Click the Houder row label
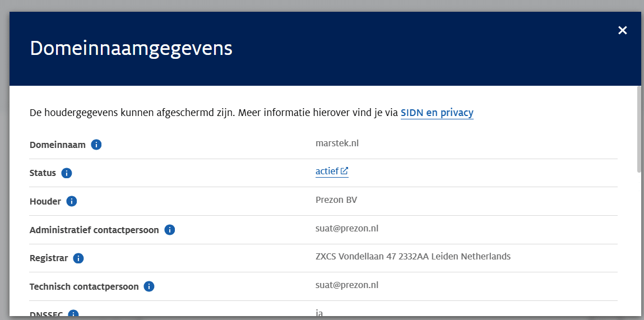Screen dimensions: 644x320 tap(45, 201)
